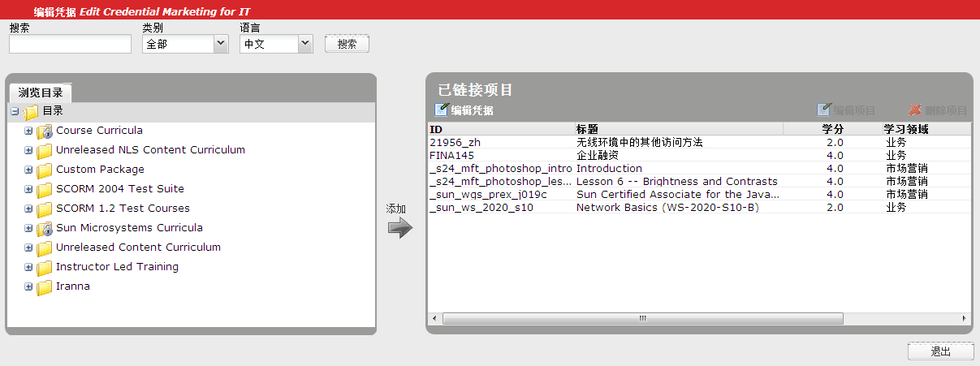Click the 退出 button
980x366 pixels.
pyautogui.click(x=940, y=351)
